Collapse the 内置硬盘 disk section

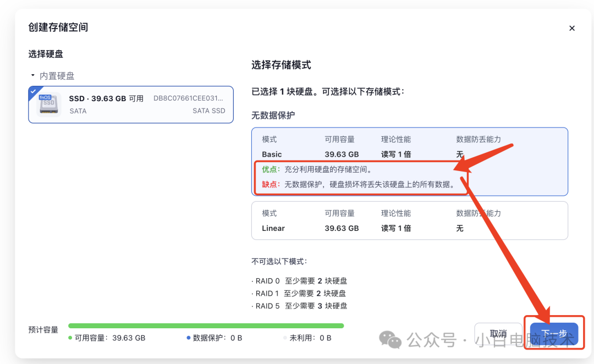(x=33, y=75)
